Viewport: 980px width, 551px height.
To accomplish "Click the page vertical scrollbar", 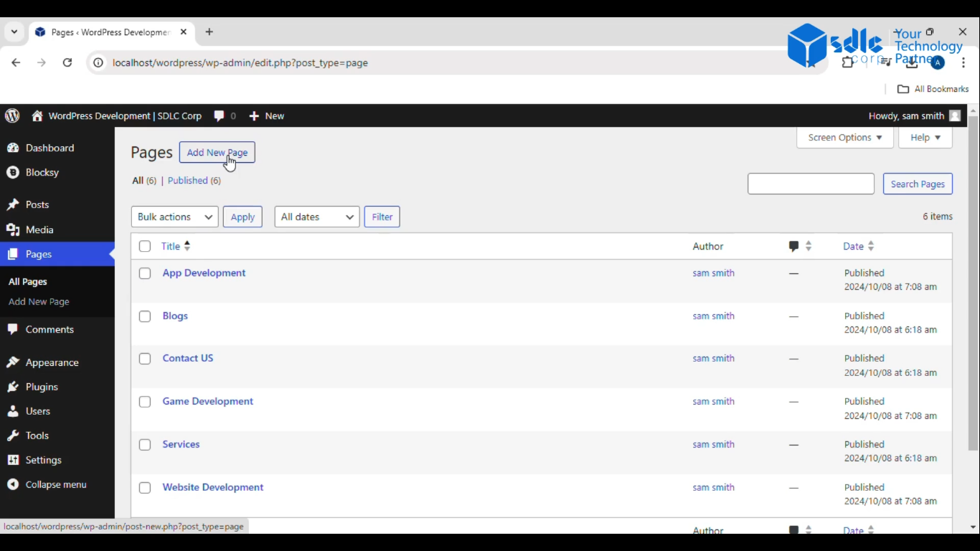I will tap(974, 283).
